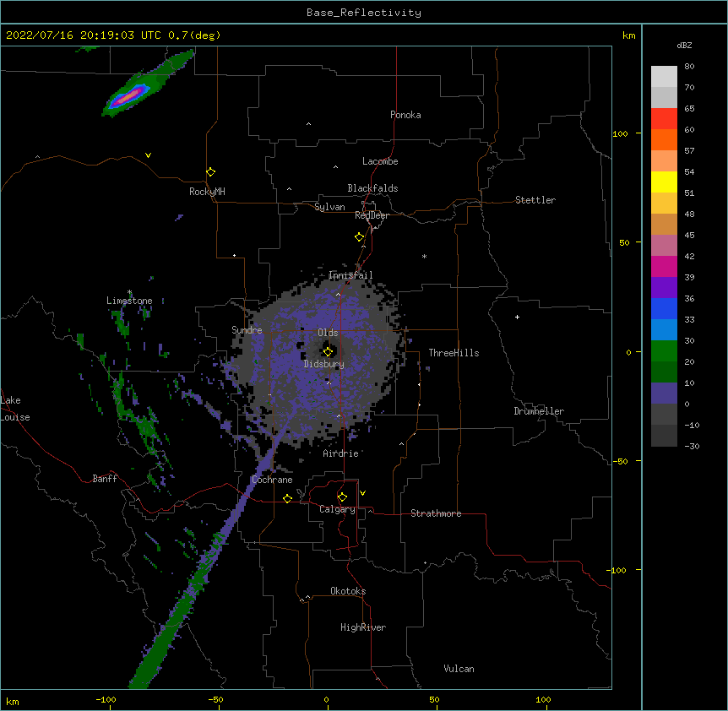Viewport: 728px width, 711px height.
Task: Click the 65 dBZ red color swatch
Action: 664,118
